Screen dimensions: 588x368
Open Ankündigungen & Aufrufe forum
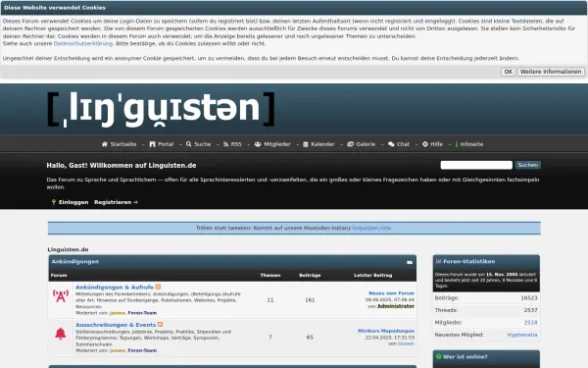click(115, 288)
